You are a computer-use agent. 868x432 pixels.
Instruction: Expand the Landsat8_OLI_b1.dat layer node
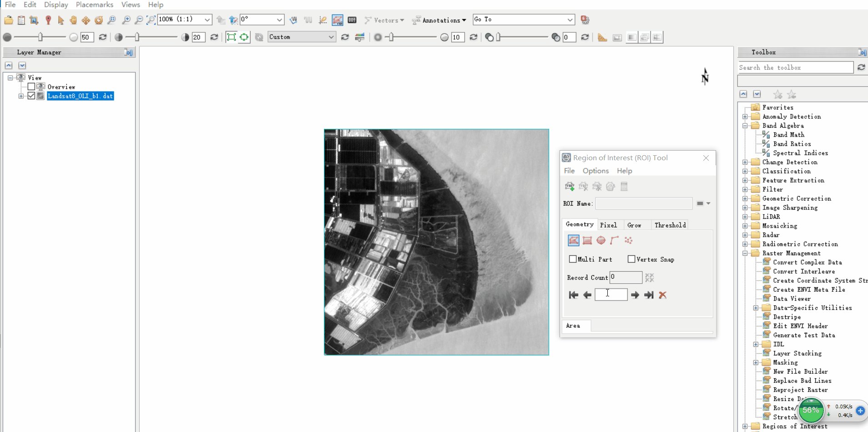pyautogui.click(x=21, y=96)
